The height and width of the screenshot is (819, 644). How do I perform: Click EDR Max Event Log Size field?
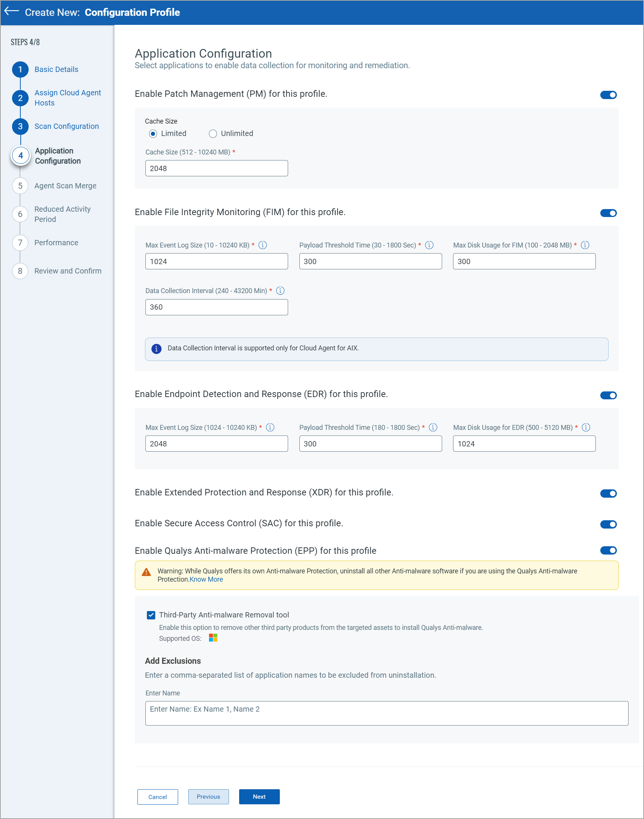[x=217, y=443]
